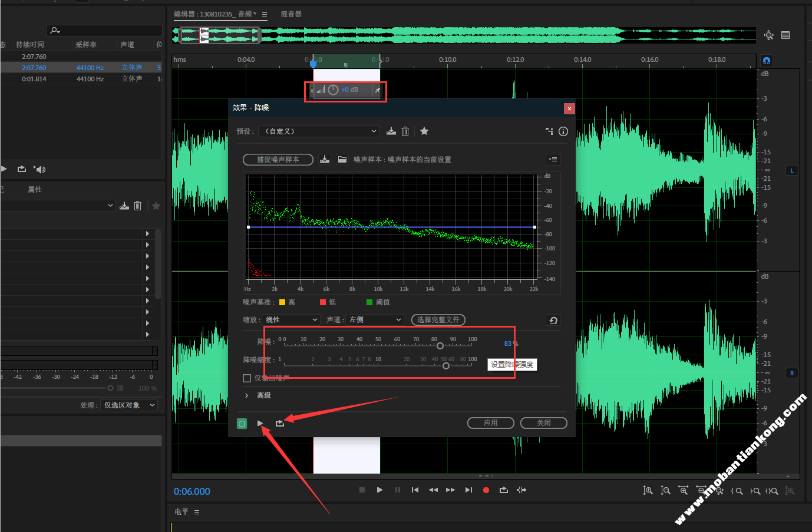Mark noise reduction preset as favorite
The width and height of the screenshot is (812, 532).
[x=424, y=131]
